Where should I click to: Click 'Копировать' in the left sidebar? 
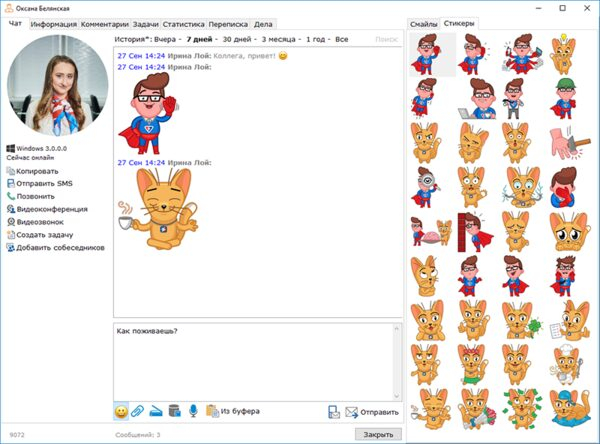[x=33, y=171]
